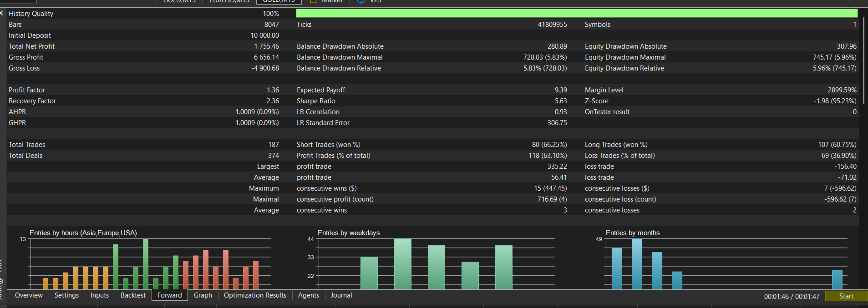Click the green History Quality bar

pos(576,13)
